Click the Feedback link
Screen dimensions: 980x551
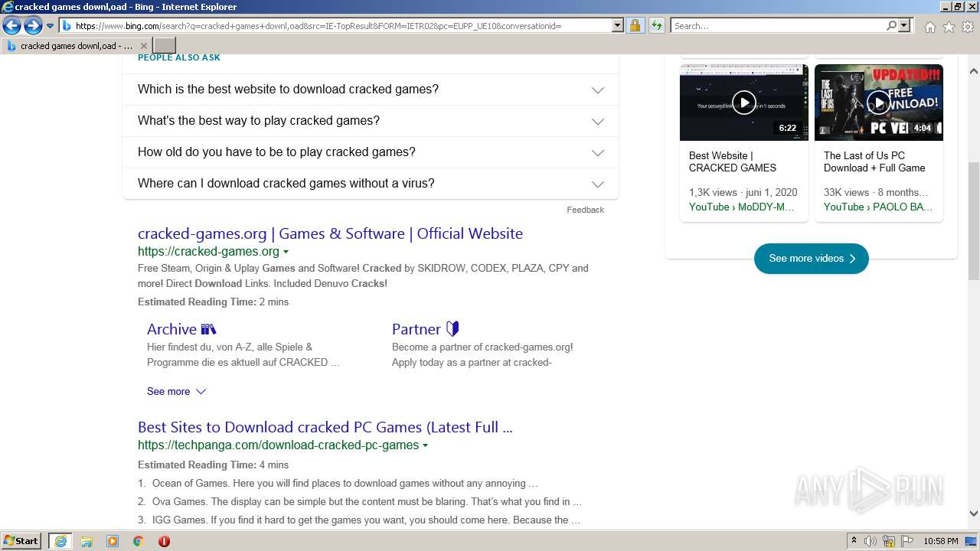coord(585,210)
